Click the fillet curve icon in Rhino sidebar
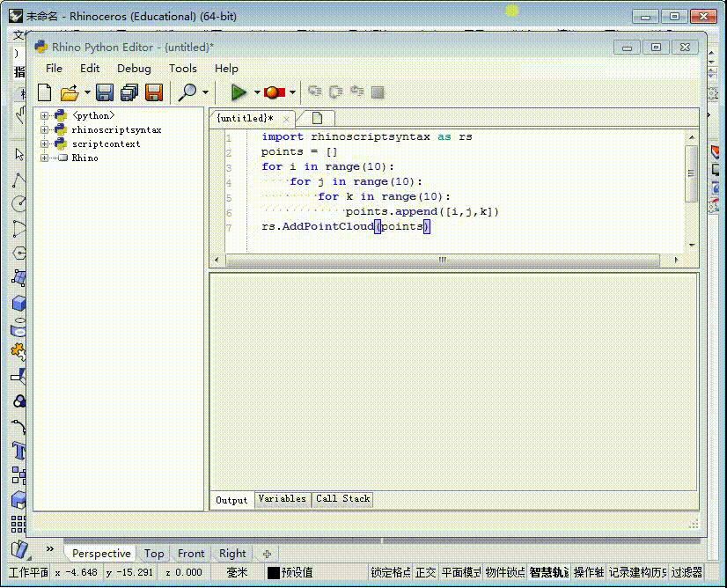 (x=19, y=426)
